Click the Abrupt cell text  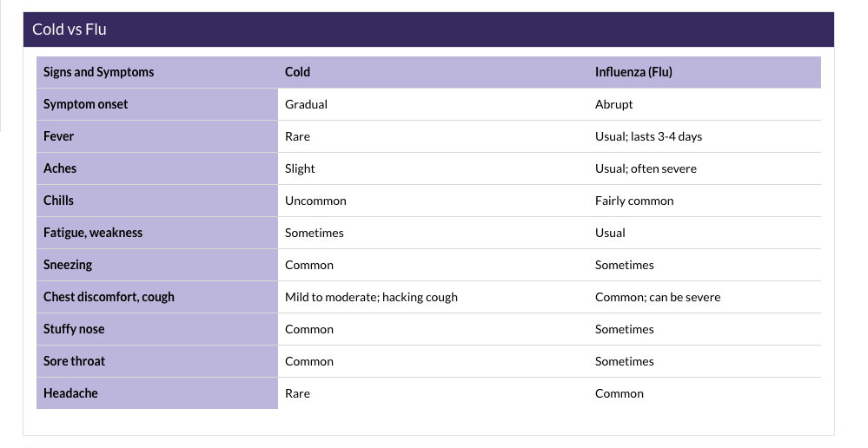(613, 104)
